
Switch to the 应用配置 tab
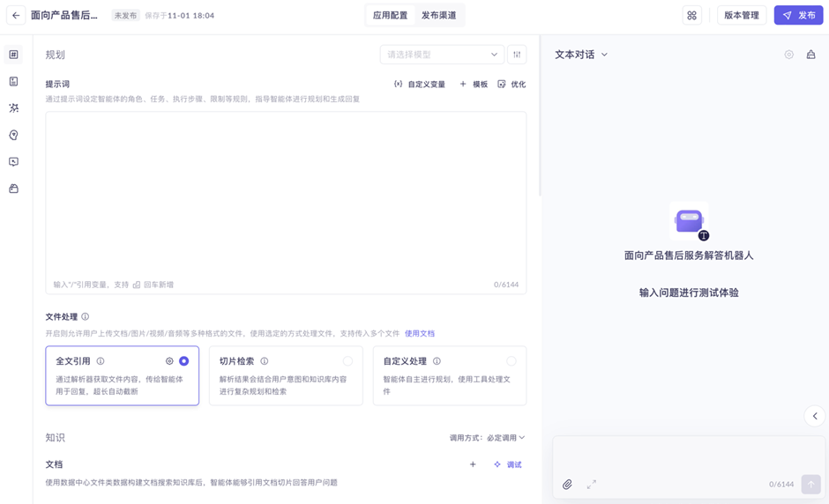(x=390, y=15)
